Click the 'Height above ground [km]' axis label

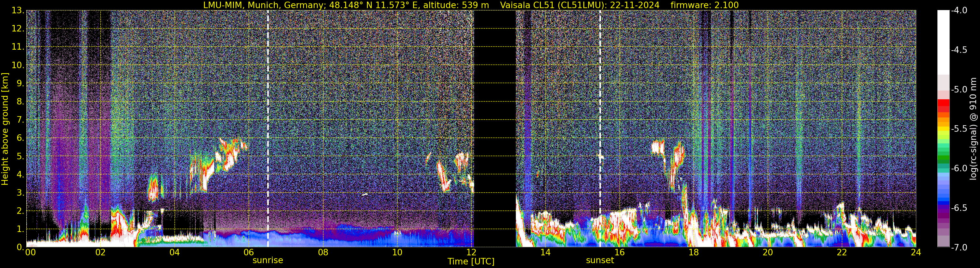pos(5,129)
